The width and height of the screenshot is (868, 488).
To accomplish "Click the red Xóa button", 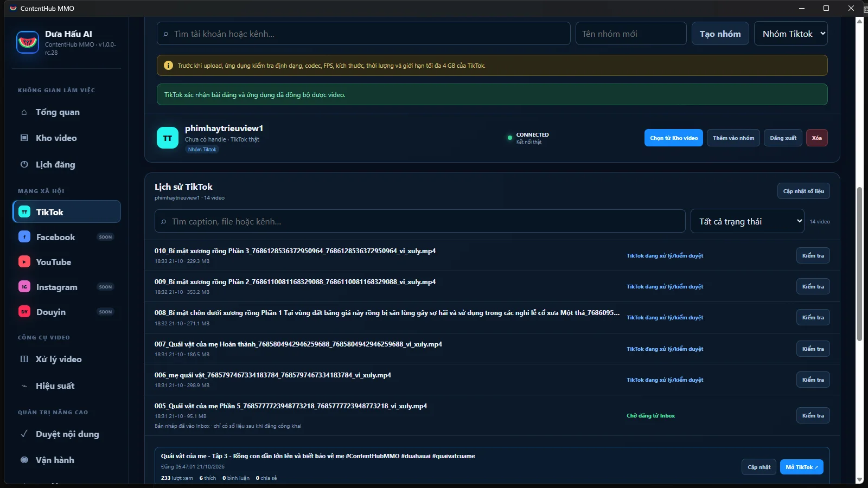I will click(817, 138).
